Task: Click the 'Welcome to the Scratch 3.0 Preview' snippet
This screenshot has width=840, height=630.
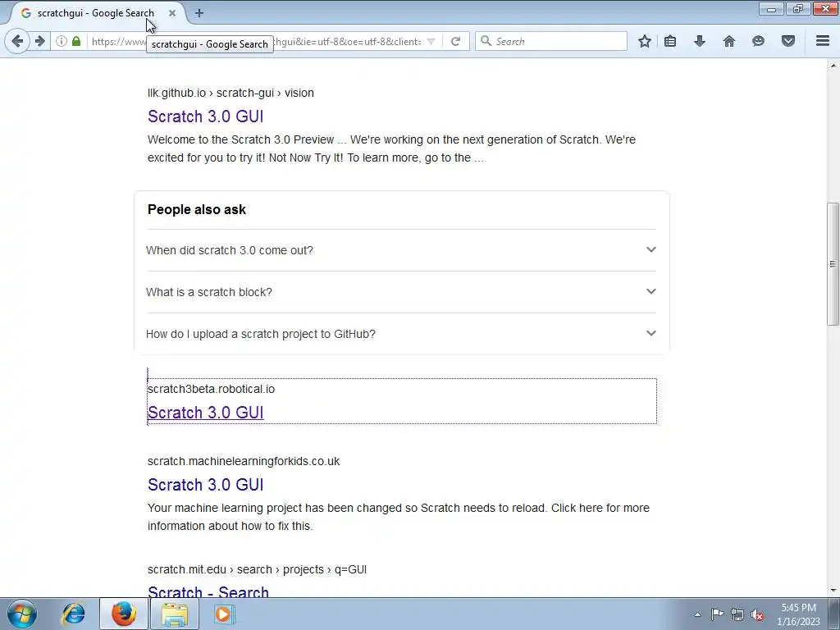Action: tap(391, 148)
